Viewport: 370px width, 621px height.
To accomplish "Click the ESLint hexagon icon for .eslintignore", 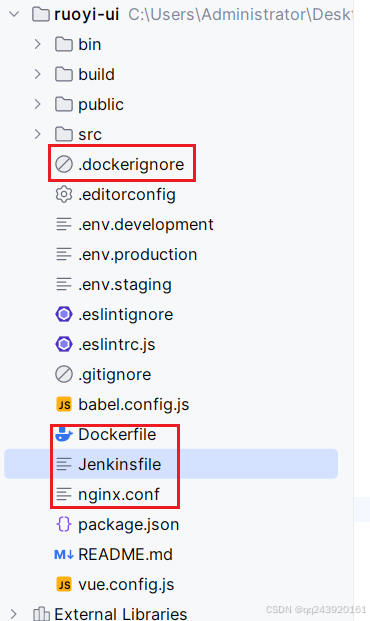I will 64,314.
